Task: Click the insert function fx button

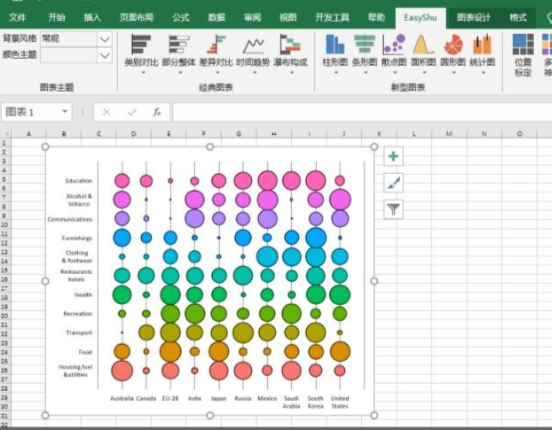Action: [x=157, y=112]
